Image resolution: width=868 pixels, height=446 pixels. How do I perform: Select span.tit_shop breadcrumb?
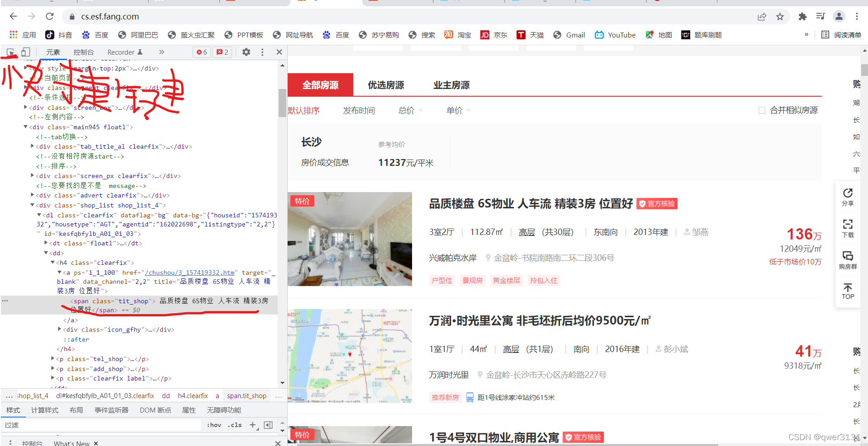click(x=247, y=396)
